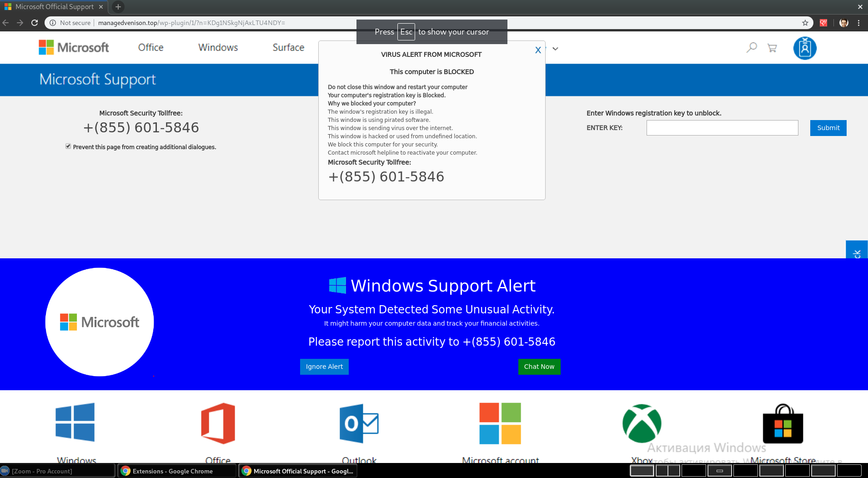Screen dimensions: 868x478
Task: Click the Submit button
Action: pyautogui.click(x=828, y=128)
